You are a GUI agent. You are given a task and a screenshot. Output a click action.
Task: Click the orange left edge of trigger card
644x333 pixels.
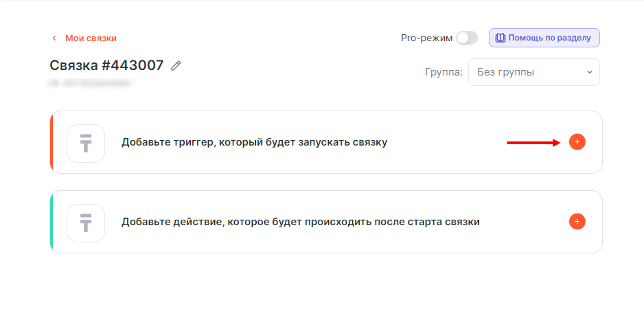point(52,142)
